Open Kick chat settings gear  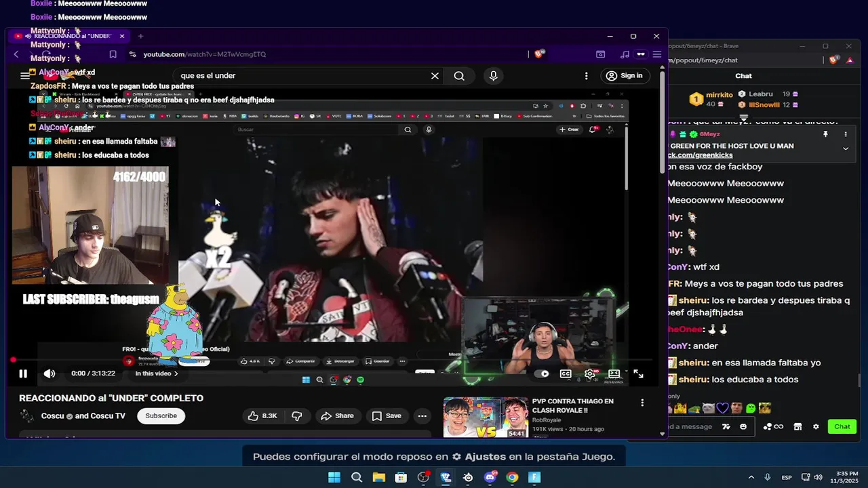(x=816, y=427)
